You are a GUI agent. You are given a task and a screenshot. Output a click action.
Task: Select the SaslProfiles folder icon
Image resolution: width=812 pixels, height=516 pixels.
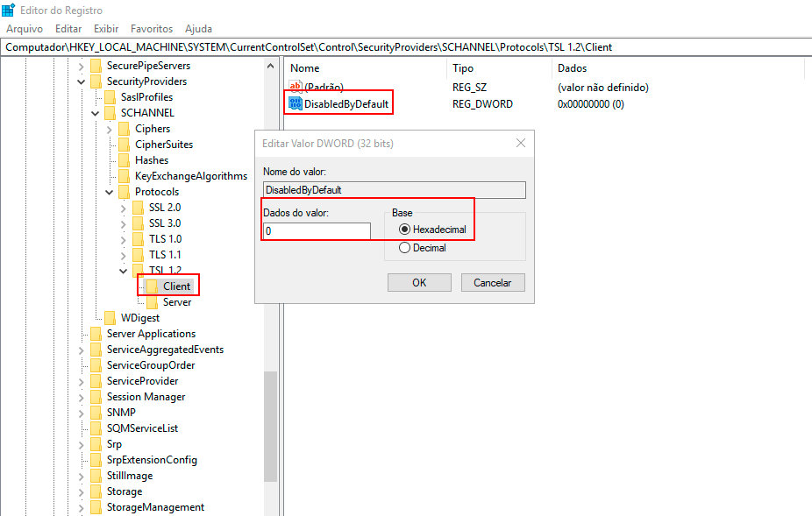(x=110, y=97)
